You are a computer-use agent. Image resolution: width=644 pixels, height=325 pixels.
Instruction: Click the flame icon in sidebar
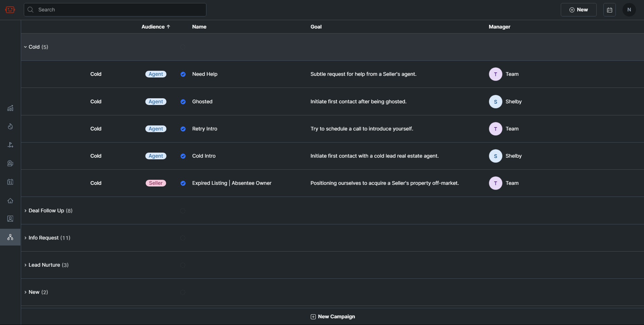click(x=10, y=126)
